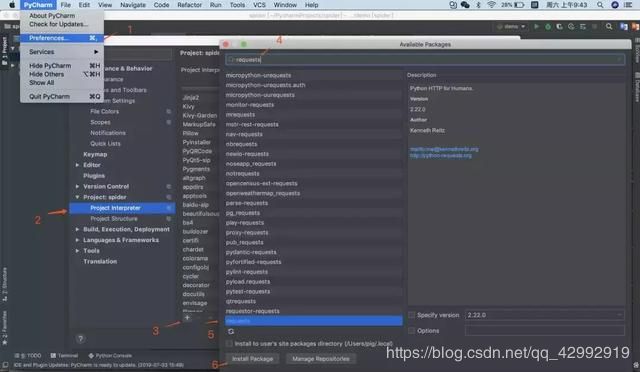Expand Languages & Frameworks node
This screenshot has height=372, width=640.
point(77,240)
